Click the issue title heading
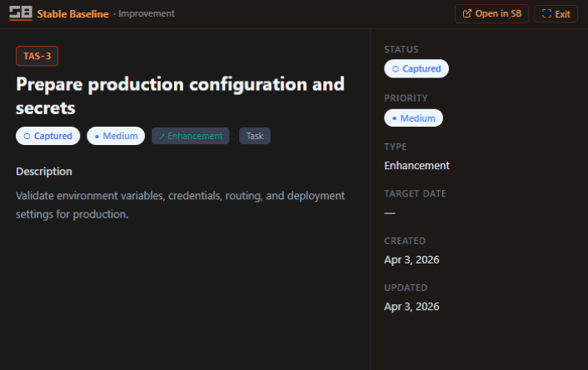The width and height of the screenshot is (588, 370). coord(180,96)
